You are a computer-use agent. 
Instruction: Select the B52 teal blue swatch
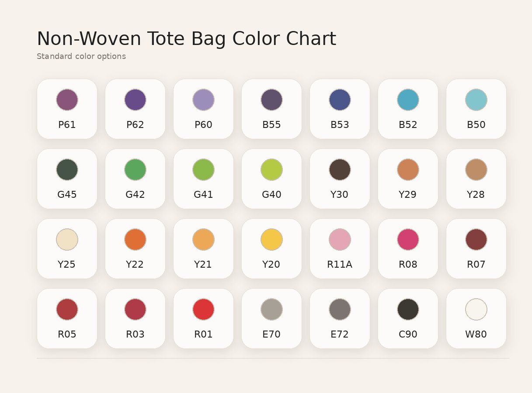(408, 100)
